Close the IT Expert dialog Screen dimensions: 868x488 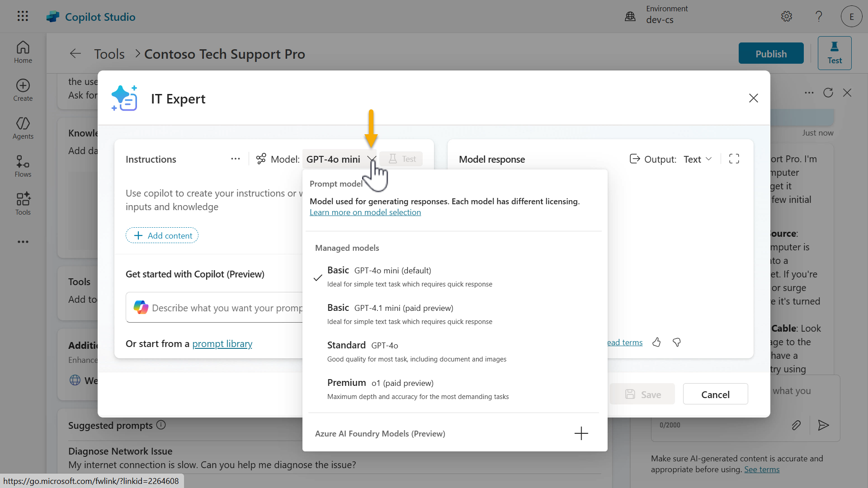coord(754,98)
